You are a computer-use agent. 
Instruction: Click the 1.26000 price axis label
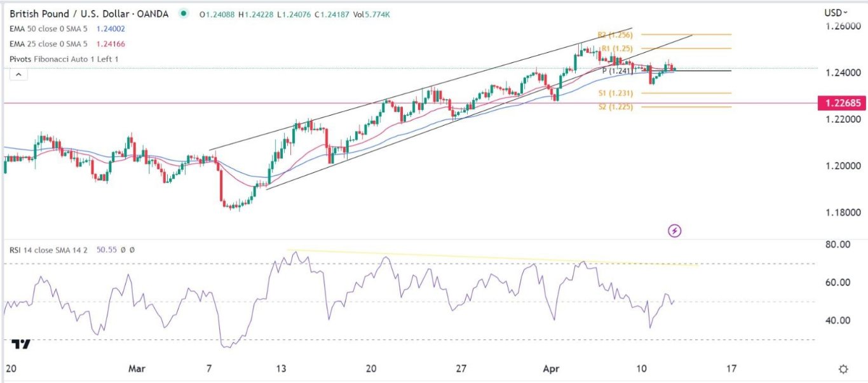point(842,27)
